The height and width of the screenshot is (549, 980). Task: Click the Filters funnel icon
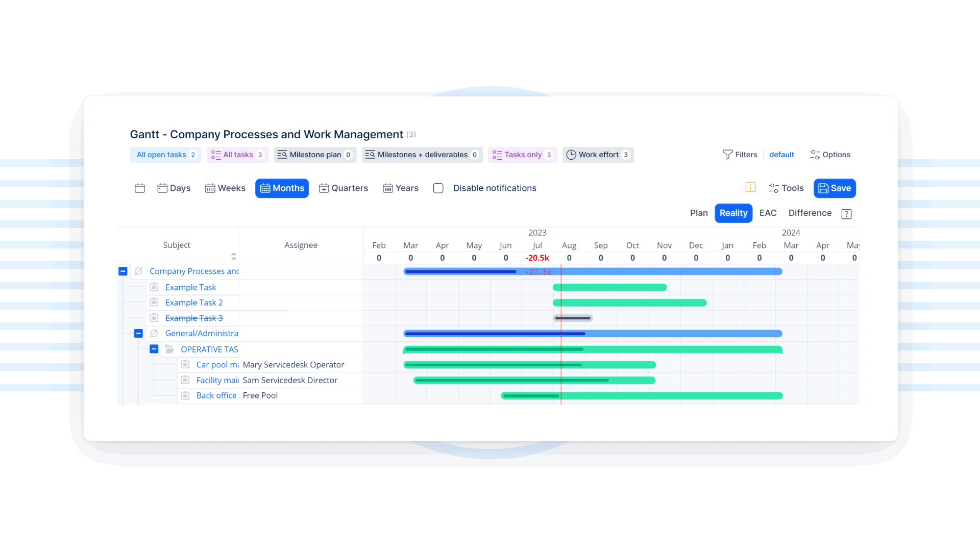pos(727,155)
